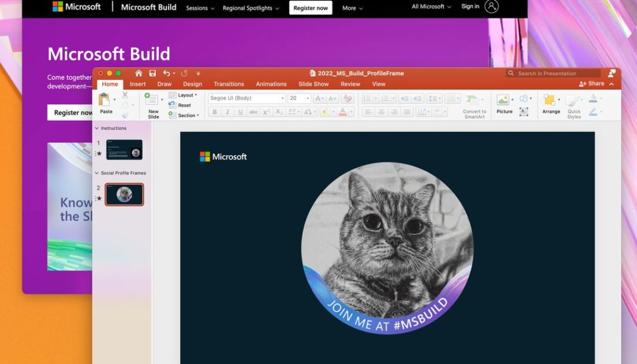Viewport: 637px width, 364px height.
Task: Switch to the Transitions tab
Action: click(x=229, y=83)
